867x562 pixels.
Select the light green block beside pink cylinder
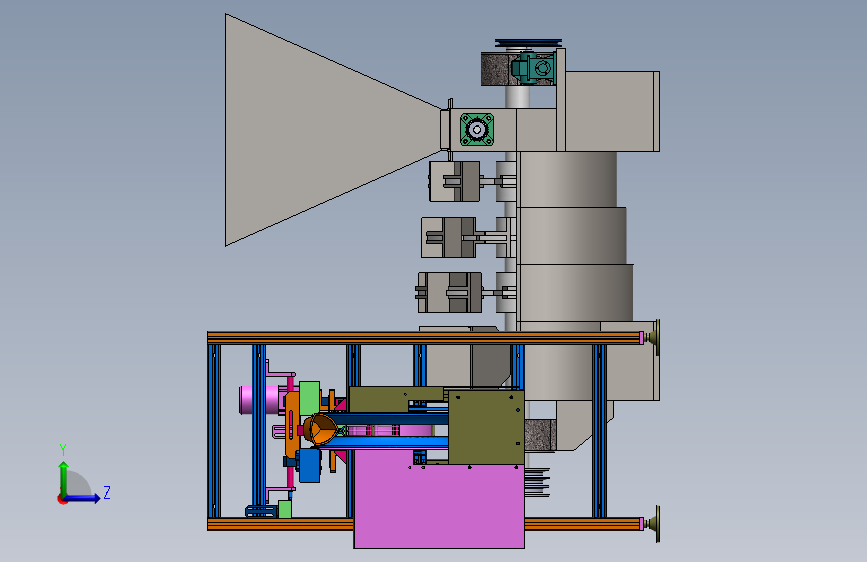309,398
